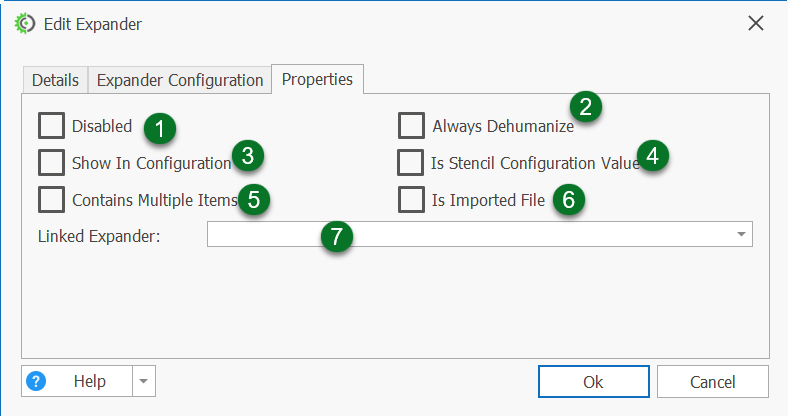Screen dimensions: 788x416
Task: Click the green number 6 callout badge
Action: (x=568, y=199)
